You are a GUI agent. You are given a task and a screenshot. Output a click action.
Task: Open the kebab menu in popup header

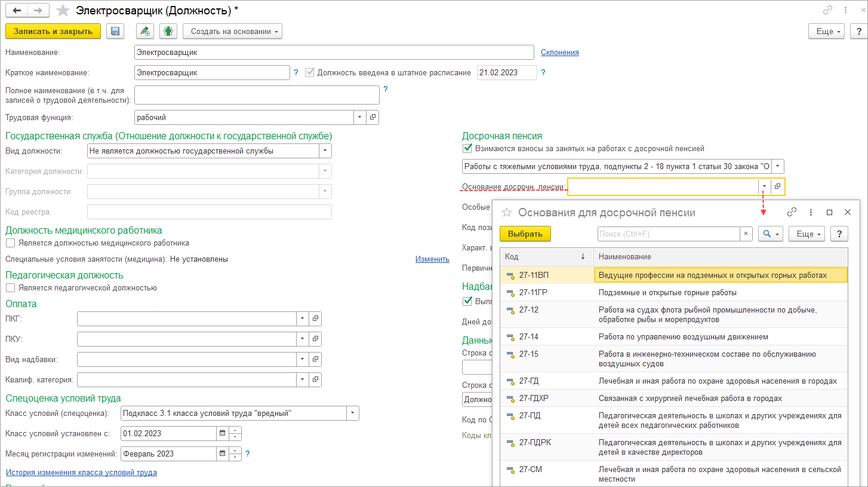click(x=811, y=212)
